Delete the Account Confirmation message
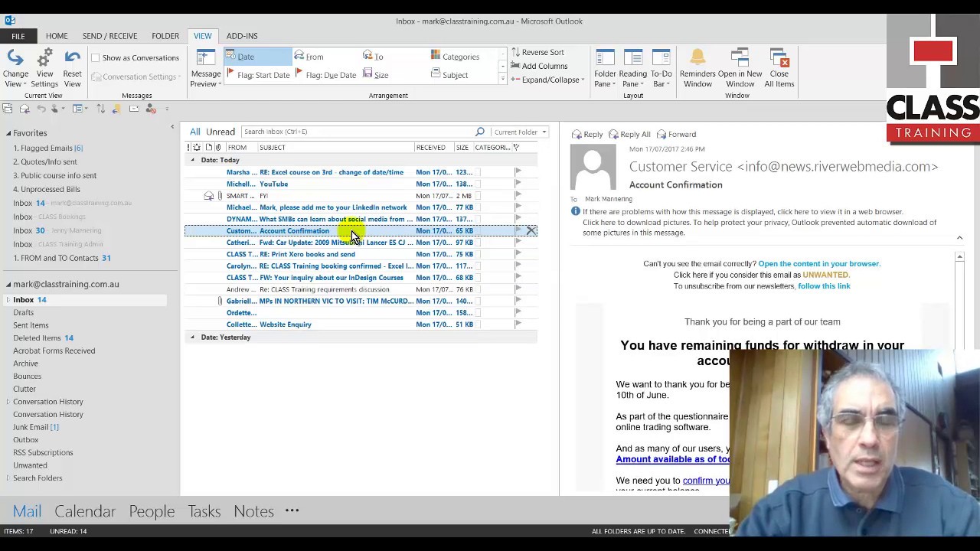Viewport: 980px width, 551px height. point(531,230)
